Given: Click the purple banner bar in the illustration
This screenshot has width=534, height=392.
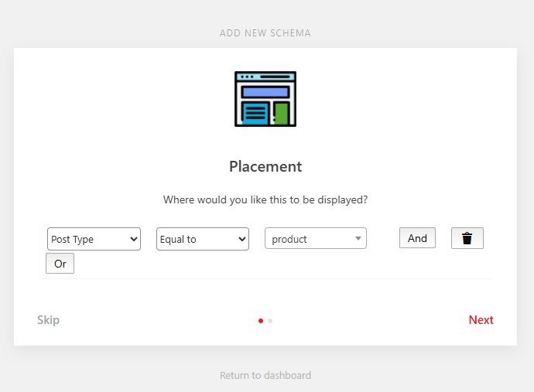Looking at the screenshot, I should click(265, 92).
